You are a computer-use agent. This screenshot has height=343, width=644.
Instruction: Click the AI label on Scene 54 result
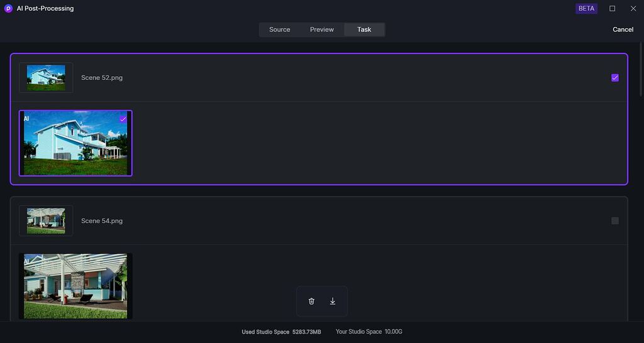pyautogui.click(x=26, y=261)
